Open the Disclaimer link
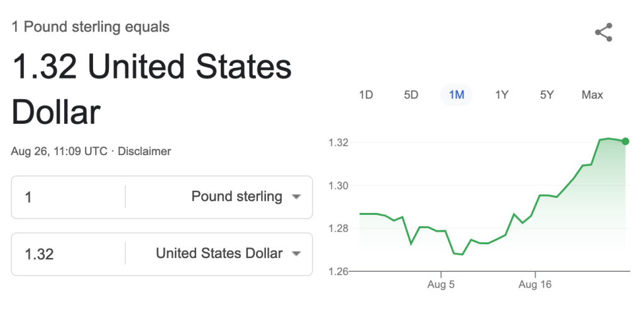 144,151
